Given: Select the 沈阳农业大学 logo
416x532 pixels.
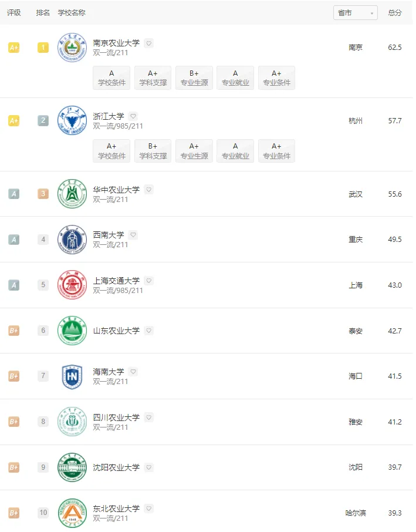Looking at the screenshot, I should click(x=72, y=467).
